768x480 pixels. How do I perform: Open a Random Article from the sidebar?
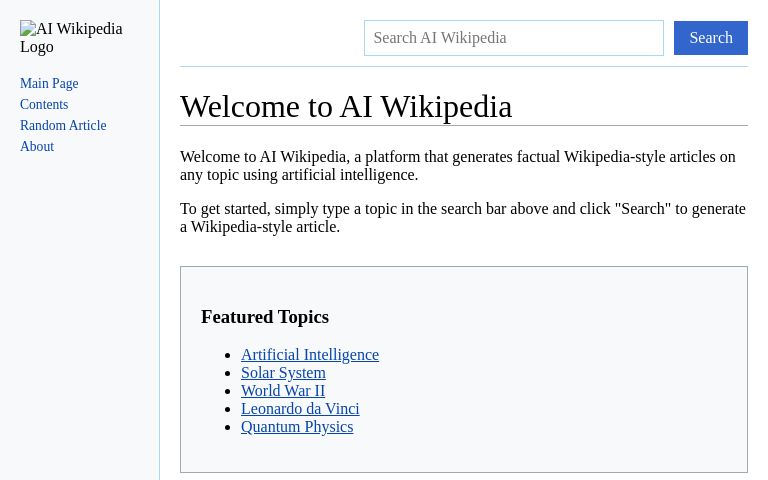(x=63, y=126)
